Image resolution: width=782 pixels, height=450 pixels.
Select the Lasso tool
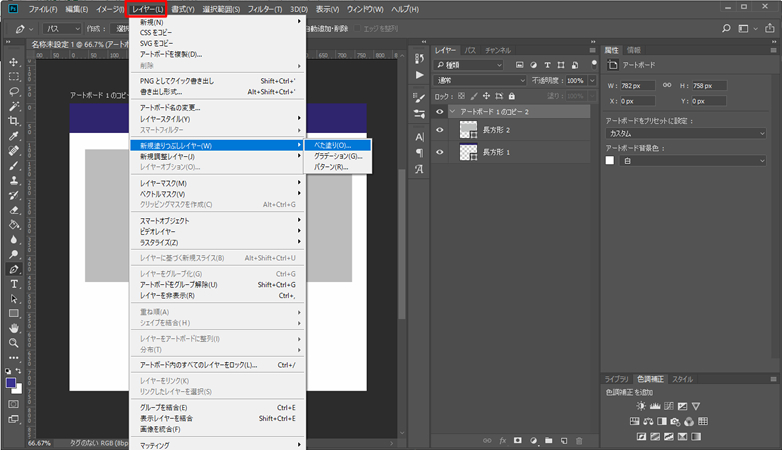(14, 91)
